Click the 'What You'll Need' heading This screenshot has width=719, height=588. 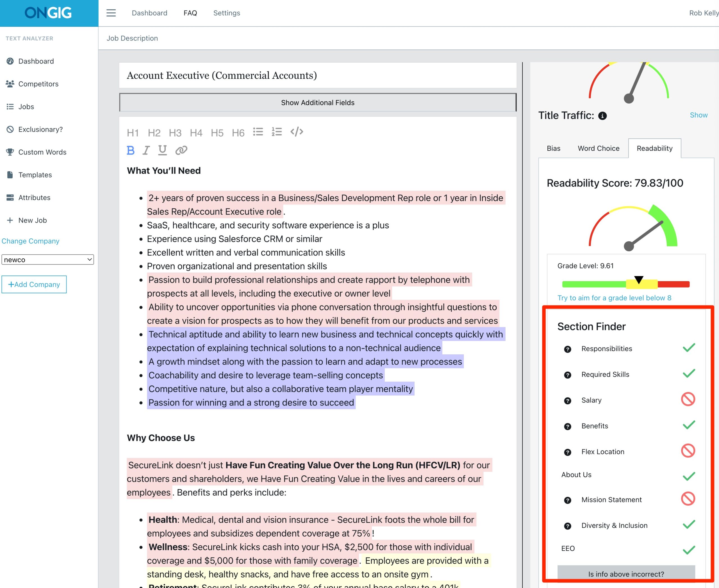(164, 171)
